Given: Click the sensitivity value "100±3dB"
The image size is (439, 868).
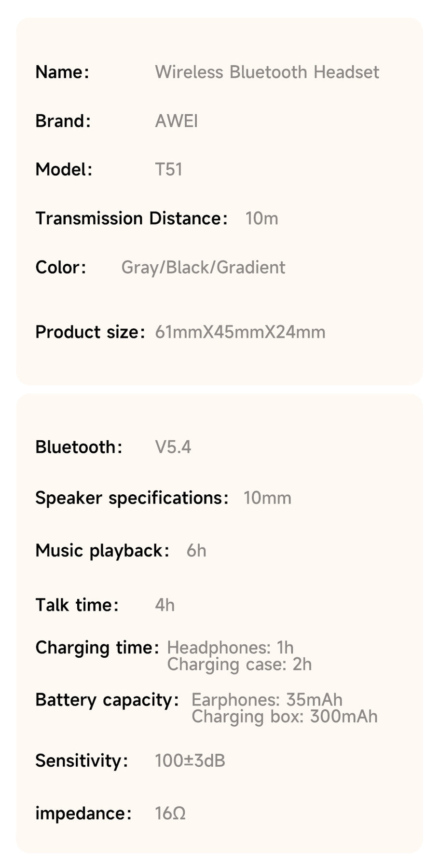Looking at the screenshot, I should click(x=190, y=761).
